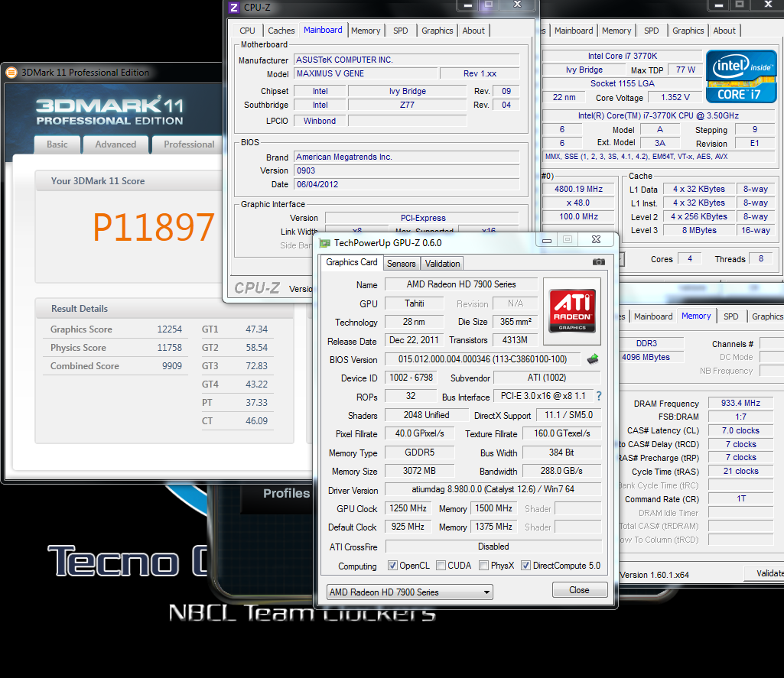The width and height of the screenshot is (784, 678).
Task: Click the CPU-Z window title icon
Action: tap(234, 7)
